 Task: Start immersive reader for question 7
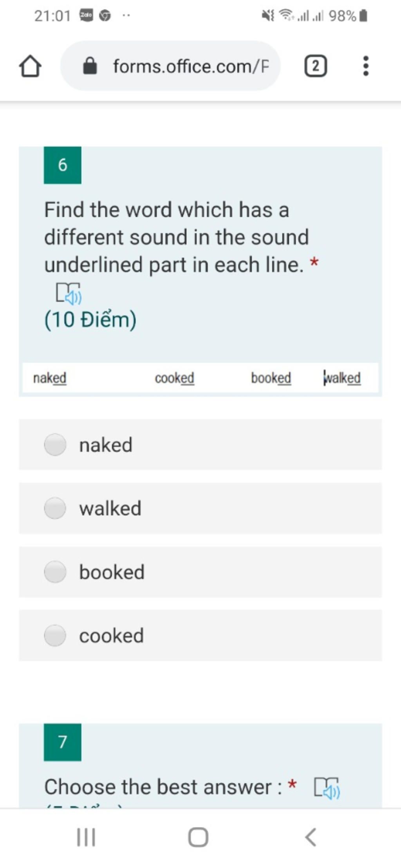coord(327,788)
